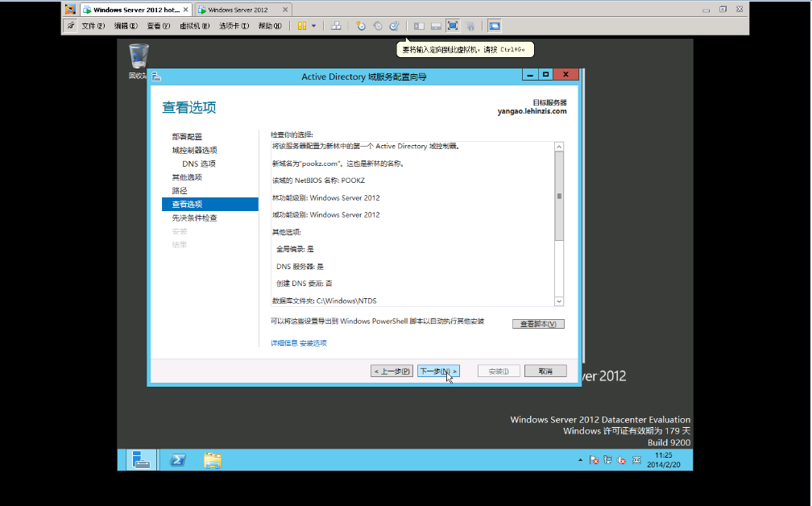Click the review list scrollbar thumb
Viewport: 812px width, 506px height.
point(559,197)
